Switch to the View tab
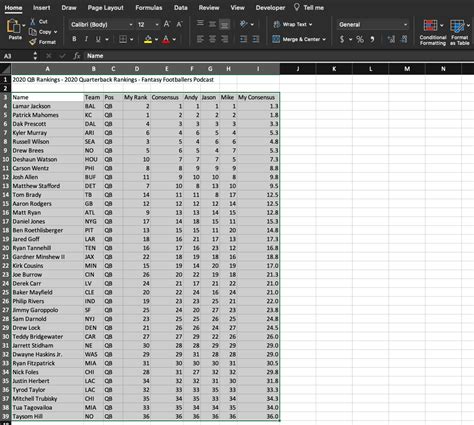 (x=238, y=8)
